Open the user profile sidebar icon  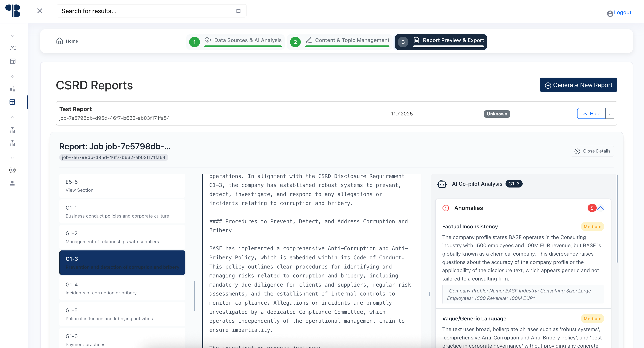(x=12, y=183)
